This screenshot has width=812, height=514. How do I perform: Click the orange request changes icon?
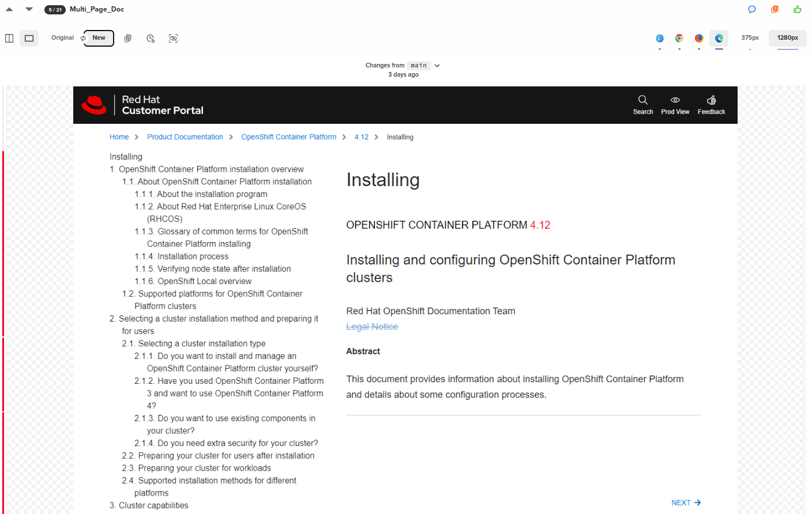pyautogui.click(x=775, y=9)
